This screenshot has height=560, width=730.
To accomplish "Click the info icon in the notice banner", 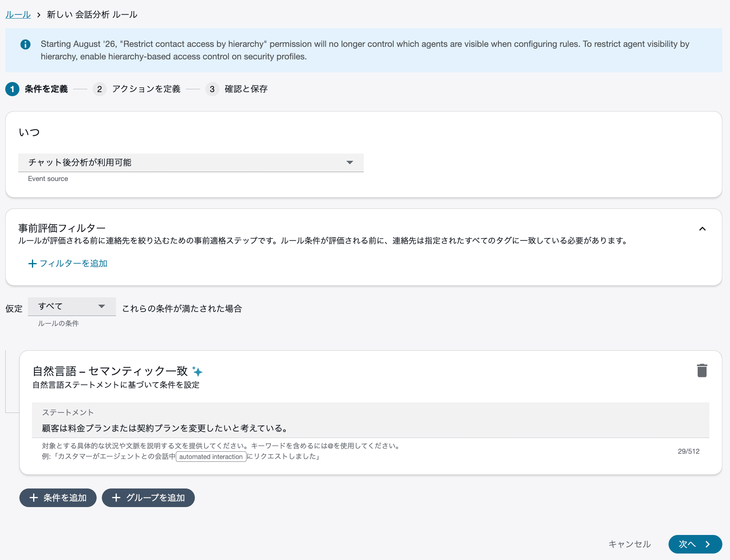I will (x=25, y=44).
